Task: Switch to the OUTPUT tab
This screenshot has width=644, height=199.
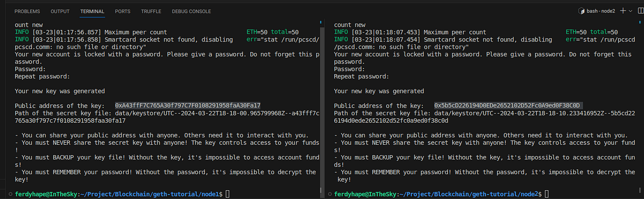Action: pyautogui.click(x=60, y=11)
